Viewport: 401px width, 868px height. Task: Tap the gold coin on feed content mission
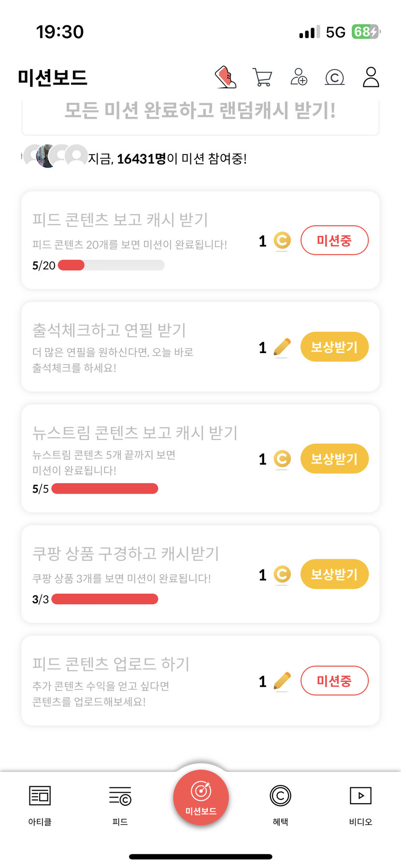282,241
